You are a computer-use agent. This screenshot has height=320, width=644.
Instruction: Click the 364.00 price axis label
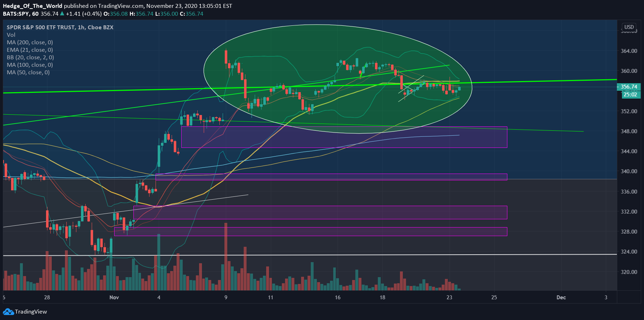629,51
